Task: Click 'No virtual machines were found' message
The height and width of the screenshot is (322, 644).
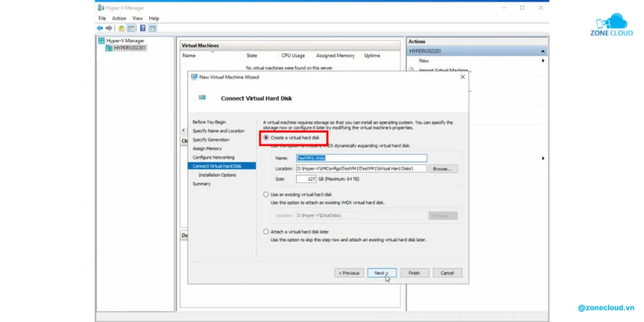Action: [x=289, y=68]
